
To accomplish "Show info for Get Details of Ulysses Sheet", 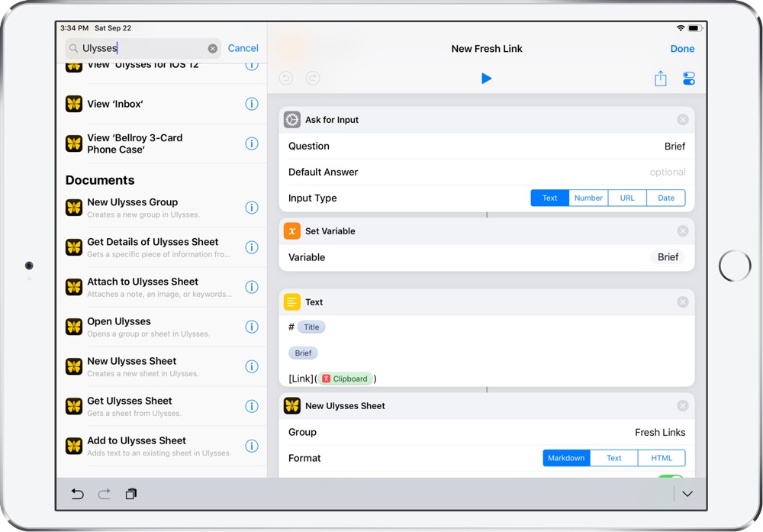I will point(252,247).
